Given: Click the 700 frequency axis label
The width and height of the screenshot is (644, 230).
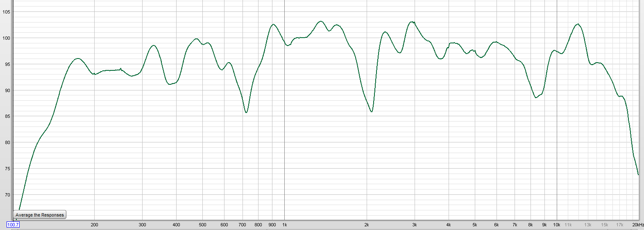Looking at the screenshot, I should point(242,225).
